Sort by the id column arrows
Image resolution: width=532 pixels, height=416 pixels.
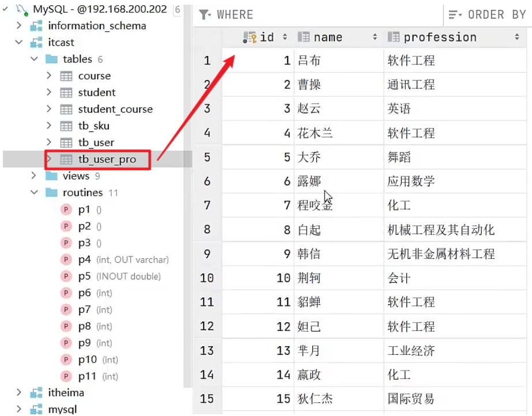click(x=285, y=37)
